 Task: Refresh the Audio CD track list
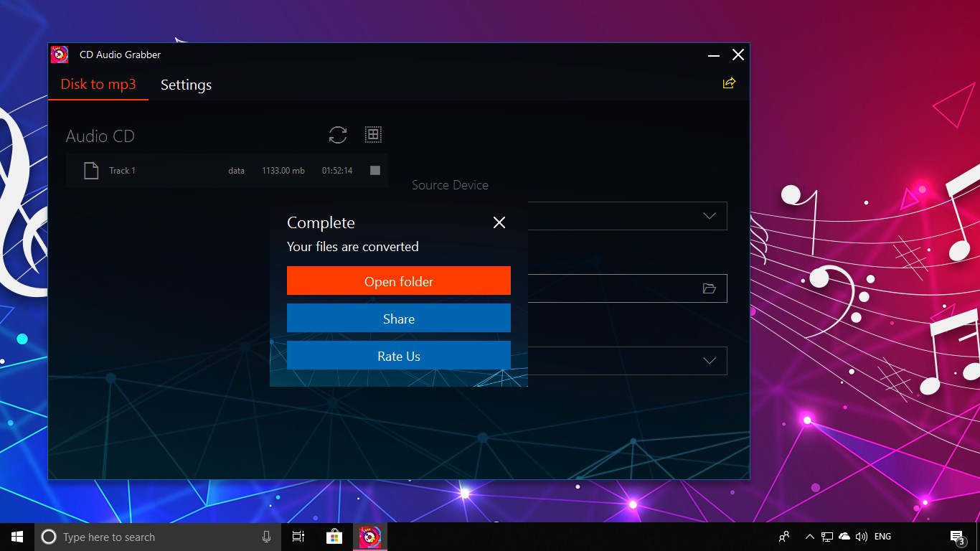(x=338, y=134)
